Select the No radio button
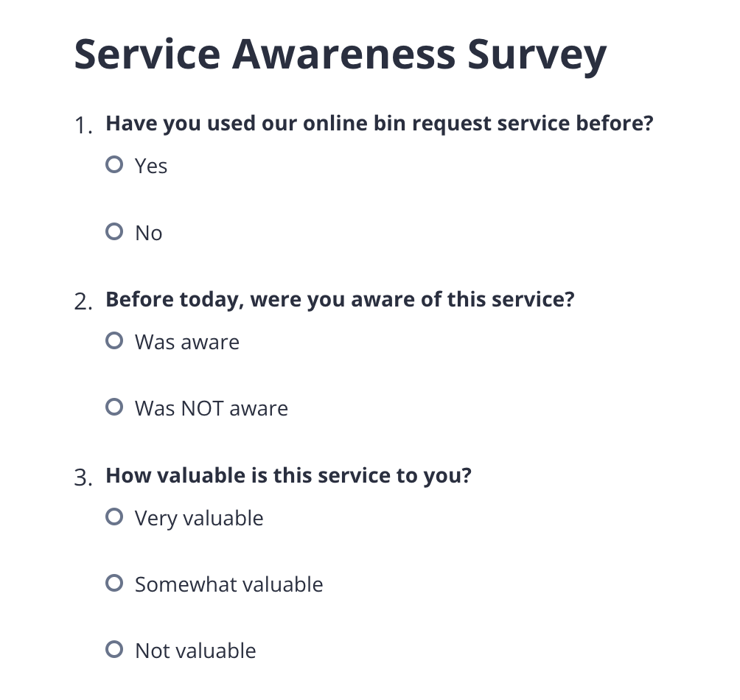Screen dimensions: 740x700 [x=114, y=231]
